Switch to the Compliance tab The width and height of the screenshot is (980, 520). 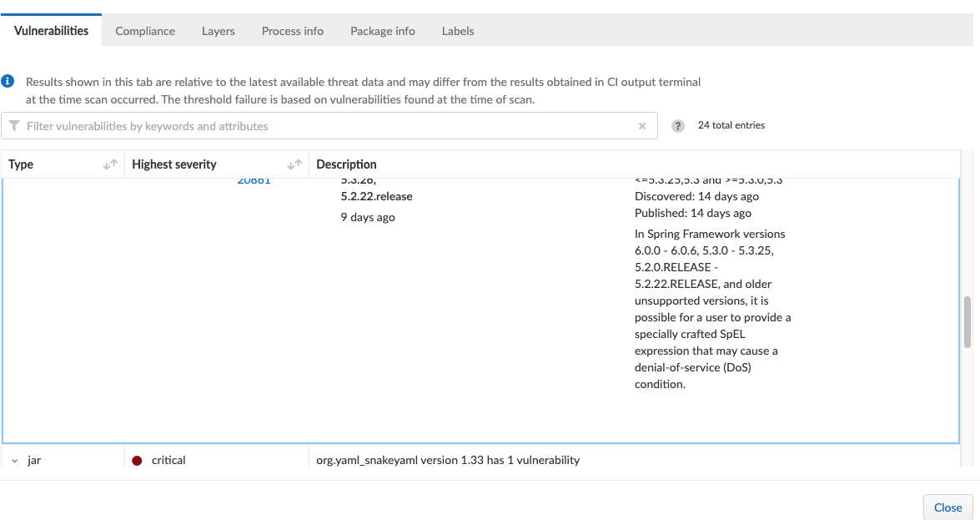pyautogui.click(x=145, y=31)
